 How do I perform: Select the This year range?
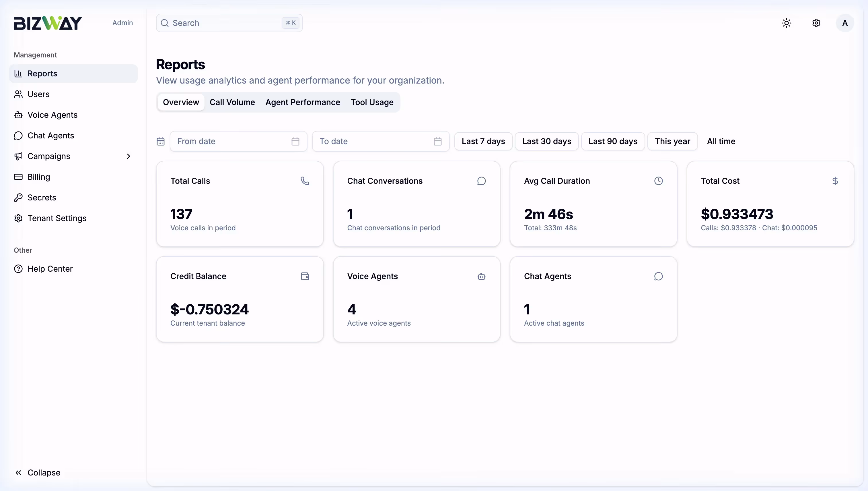pyautogui.click(x=672, y=141)
